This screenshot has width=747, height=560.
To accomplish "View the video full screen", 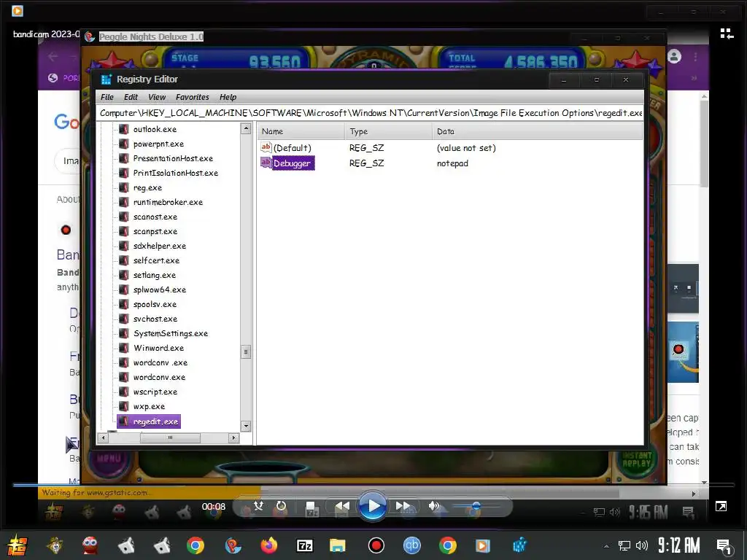I will (721, 506).
